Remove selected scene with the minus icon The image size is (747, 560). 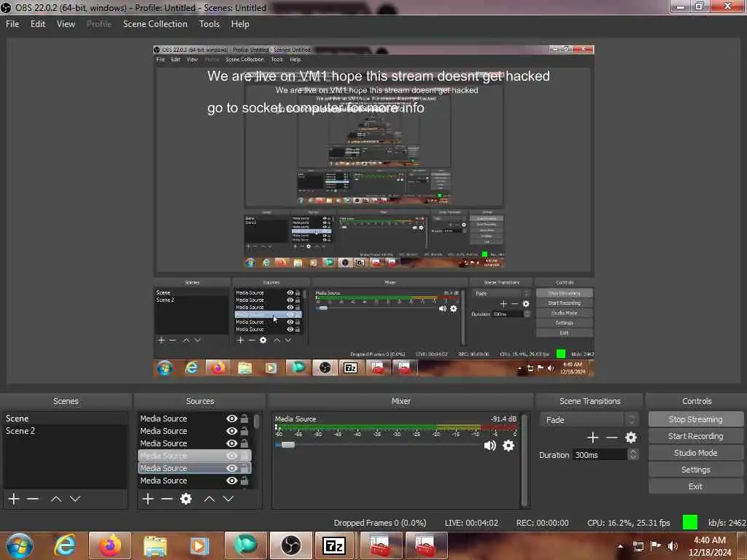coord(33,499)
